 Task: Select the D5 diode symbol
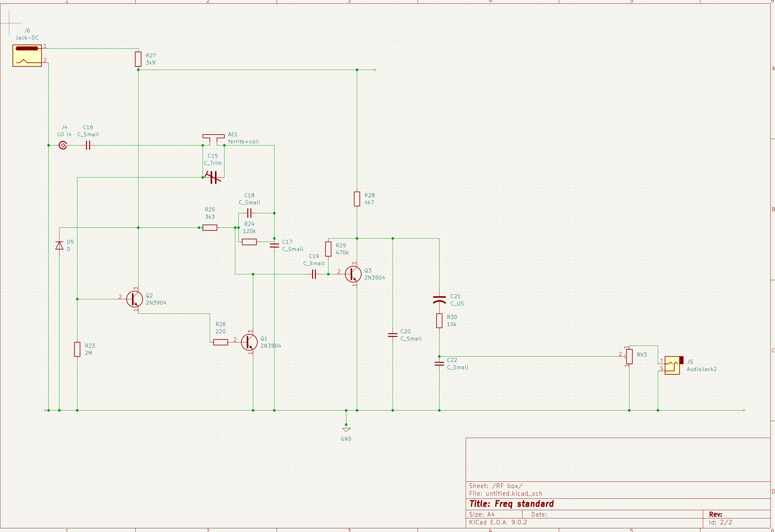tap(59, 246)
